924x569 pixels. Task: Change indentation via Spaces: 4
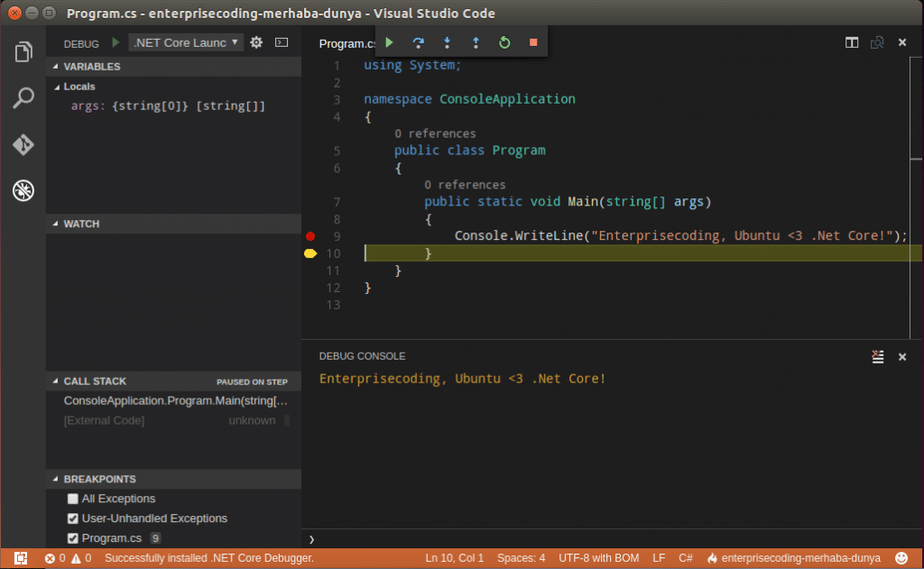(x=521, y=558)
